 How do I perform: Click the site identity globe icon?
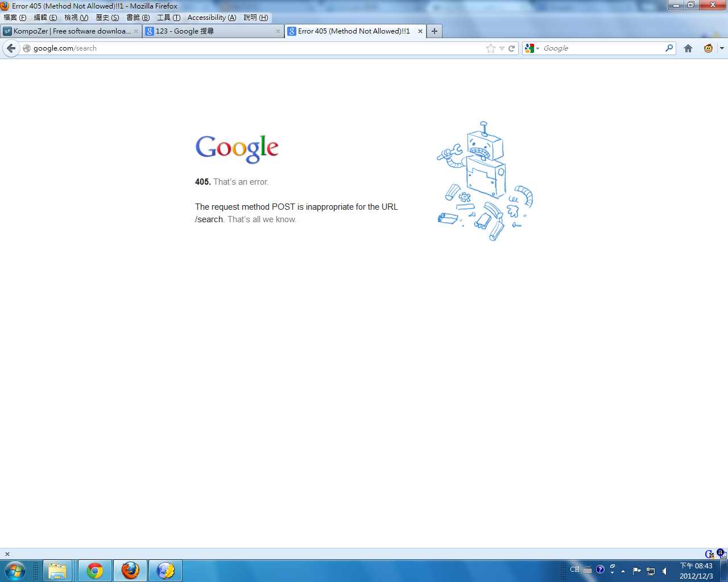[26, 48]
